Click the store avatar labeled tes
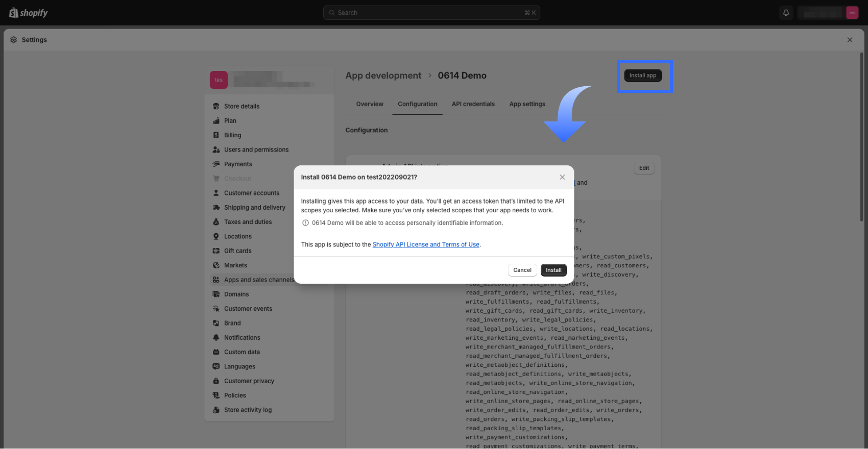 click(x=219, y=80)
